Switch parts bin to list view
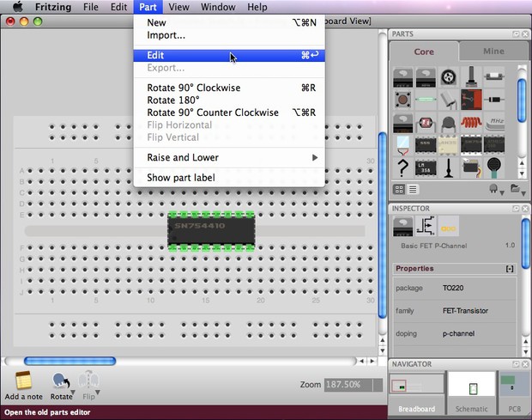Viewport: 532px width, 420px height. [x=413, y=189]
